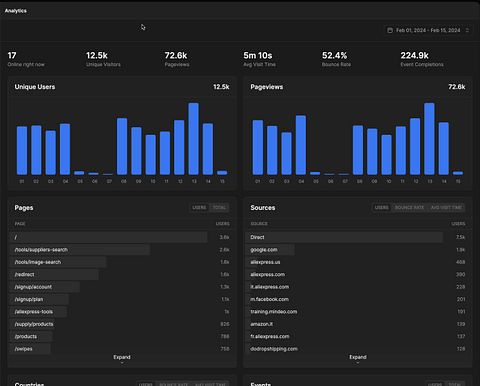Select Users tab in Pages panel
This screenshot has height=386, width=480.
(199, 207)
